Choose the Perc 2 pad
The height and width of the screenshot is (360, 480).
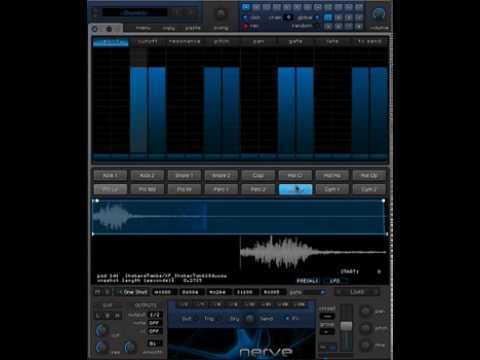(258, 189)
